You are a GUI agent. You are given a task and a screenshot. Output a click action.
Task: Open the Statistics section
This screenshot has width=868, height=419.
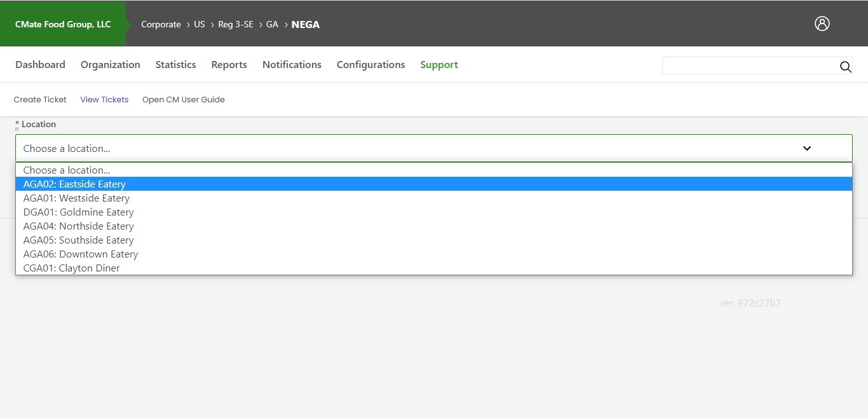[175, 64]
